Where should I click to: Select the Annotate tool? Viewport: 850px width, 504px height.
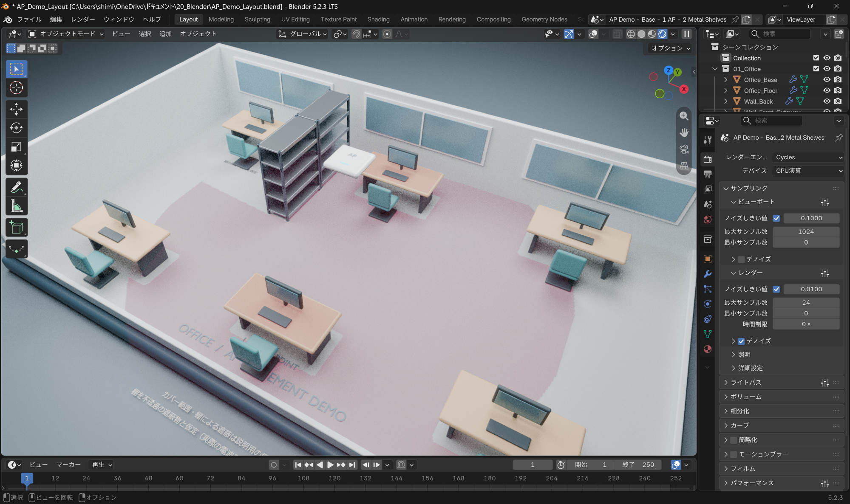coord(16,187)
